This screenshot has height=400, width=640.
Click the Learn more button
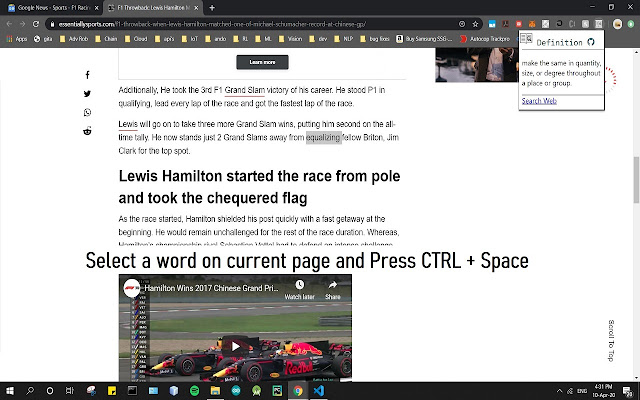[x=262, y=62]
